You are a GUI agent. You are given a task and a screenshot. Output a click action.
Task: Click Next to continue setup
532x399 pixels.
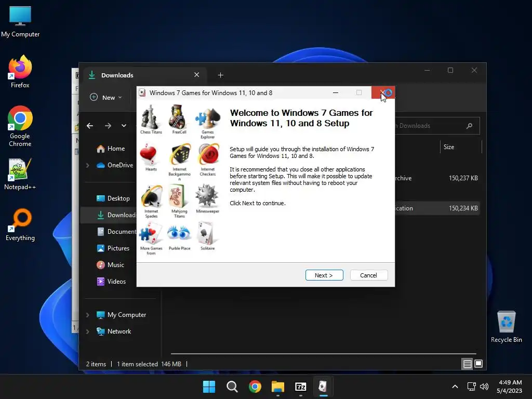[324, 275]
